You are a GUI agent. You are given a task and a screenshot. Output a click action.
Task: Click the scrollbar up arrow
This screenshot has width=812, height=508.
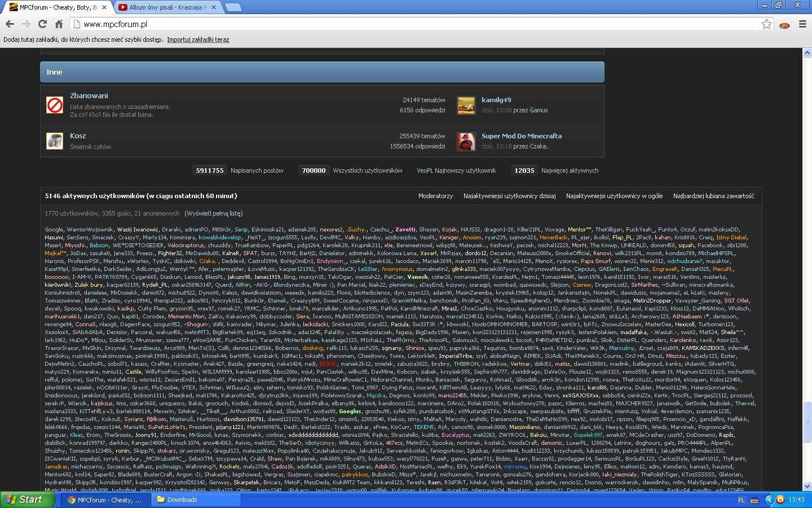[807, 52]
